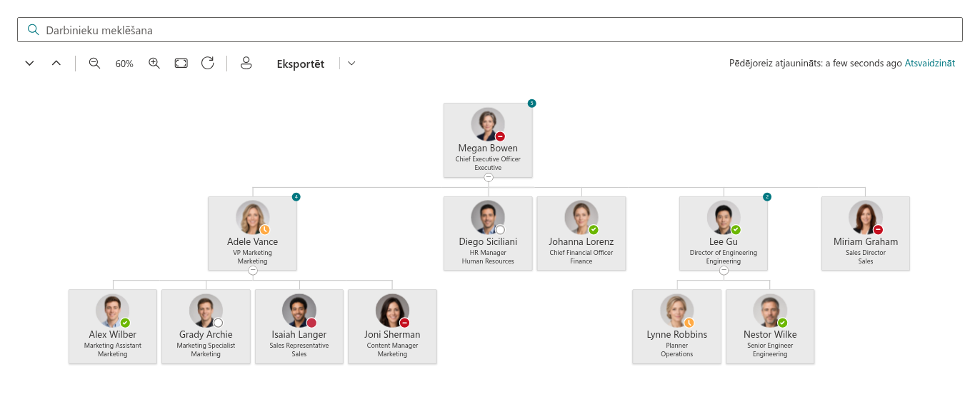
Task: Click Miriam Graham's do-not-disturb status icon
Action: tap(878, 229)
